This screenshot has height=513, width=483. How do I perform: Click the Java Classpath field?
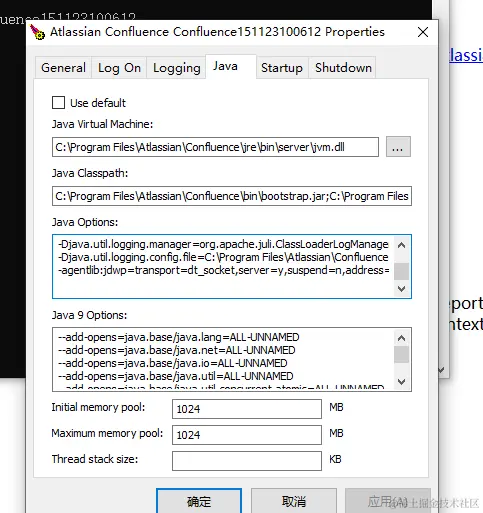(232, 196)
